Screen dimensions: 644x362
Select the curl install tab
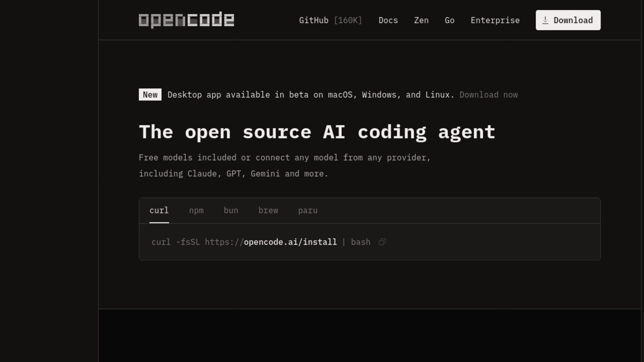coord(159,210)
